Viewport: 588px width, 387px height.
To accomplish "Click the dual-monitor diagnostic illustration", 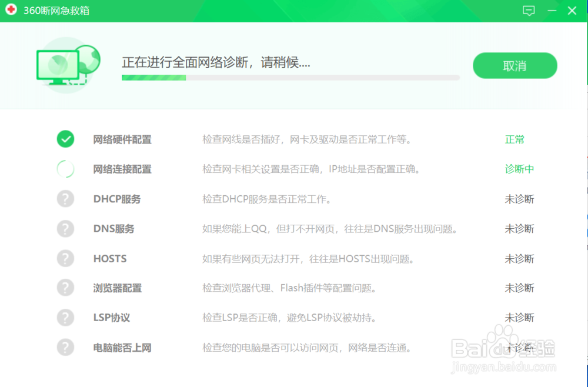I will tap(66, 65).
